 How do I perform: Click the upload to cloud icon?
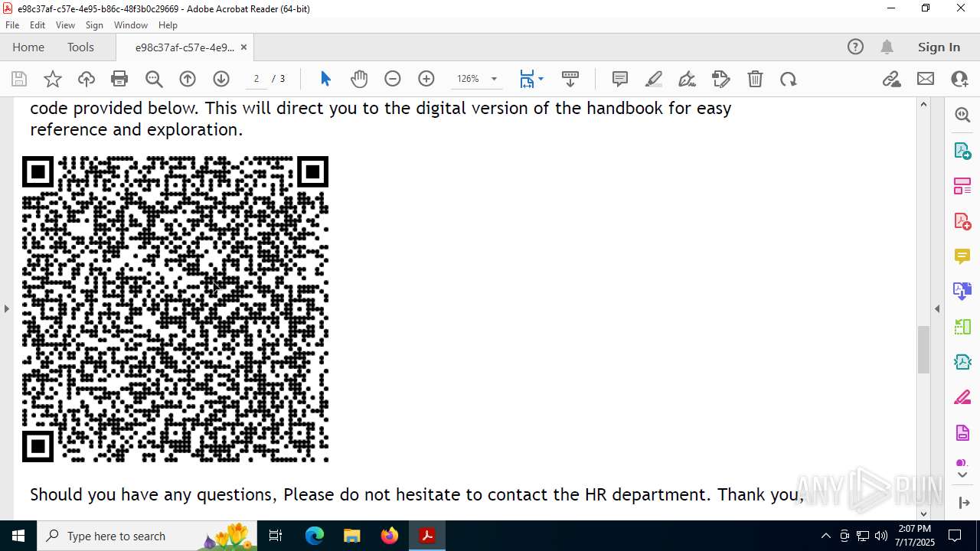point(87,79)
